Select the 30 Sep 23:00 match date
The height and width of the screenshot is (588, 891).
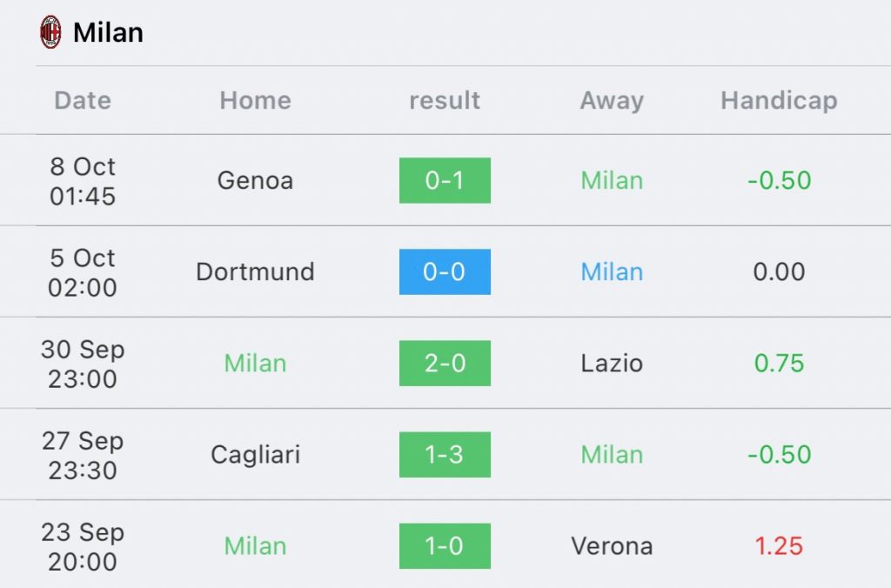tap(83, 364)
